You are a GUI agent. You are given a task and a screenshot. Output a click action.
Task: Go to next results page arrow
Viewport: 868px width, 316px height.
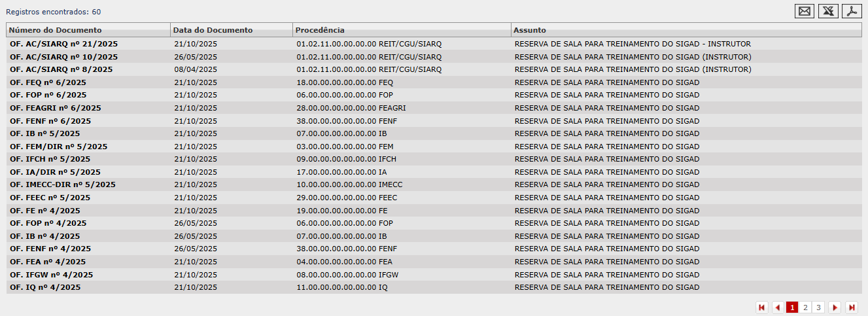(835, 307)
